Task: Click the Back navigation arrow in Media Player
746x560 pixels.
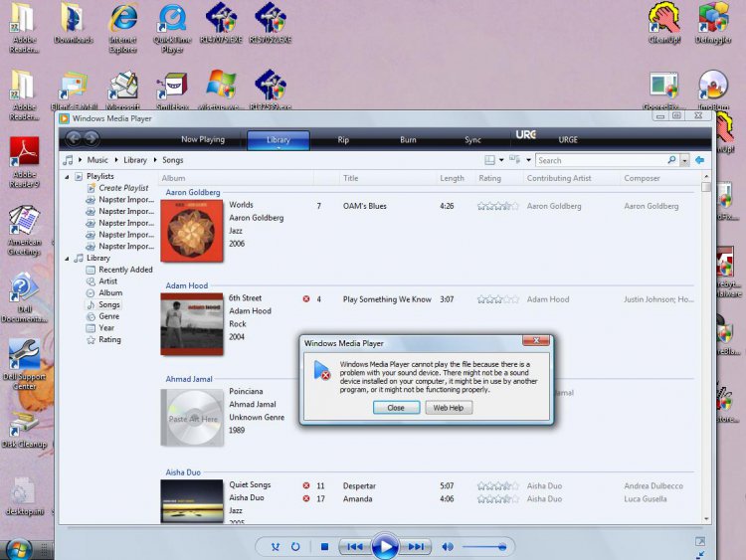Action: (x=74, y=139)
